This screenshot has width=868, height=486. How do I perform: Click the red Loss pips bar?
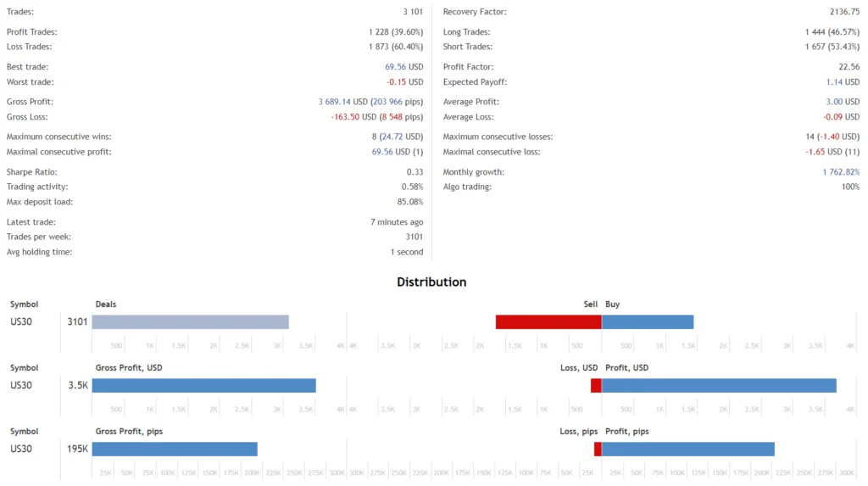coord(598,449)
